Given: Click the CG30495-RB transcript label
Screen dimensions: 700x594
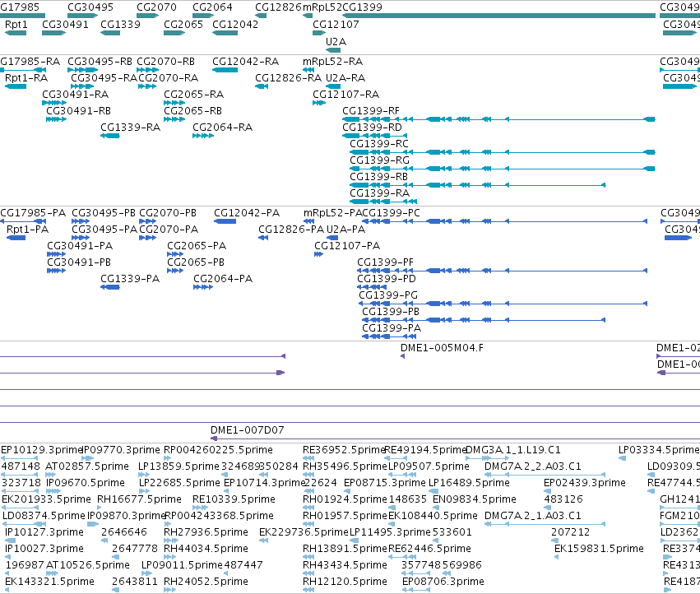Looking at the screenshot, I should tap(100, 62).
